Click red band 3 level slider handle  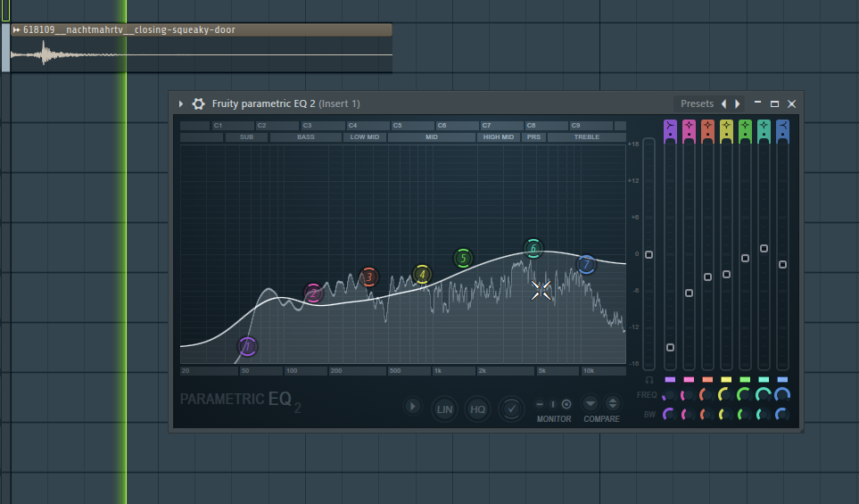(707, 277)
